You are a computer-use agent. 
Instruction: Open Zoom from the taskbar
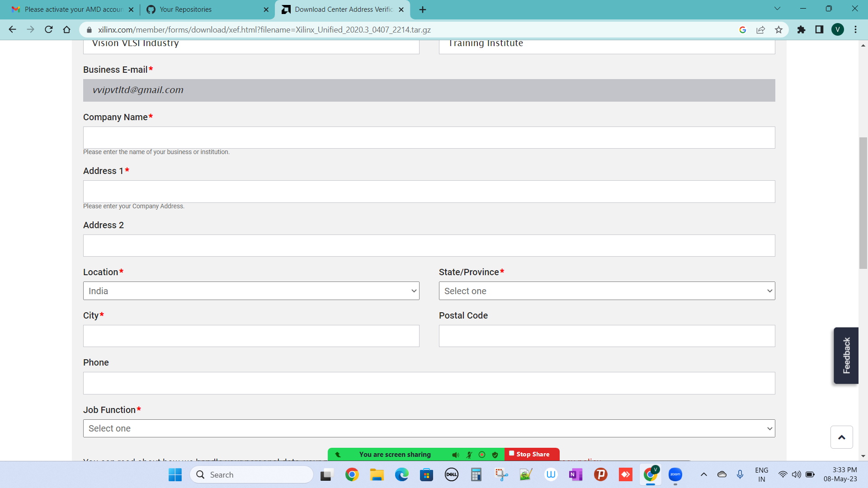point(675,474)
